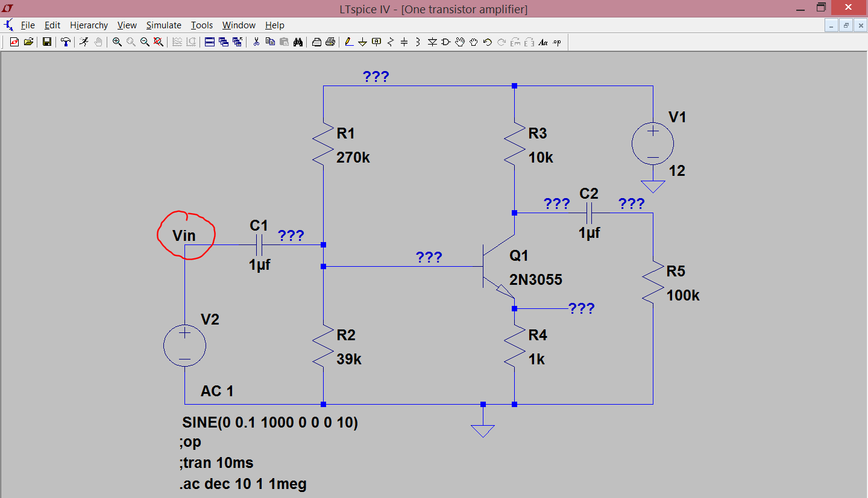Open the File menu
The width and height of the screenshot is (868, 498).
click(x=28, y=25)
